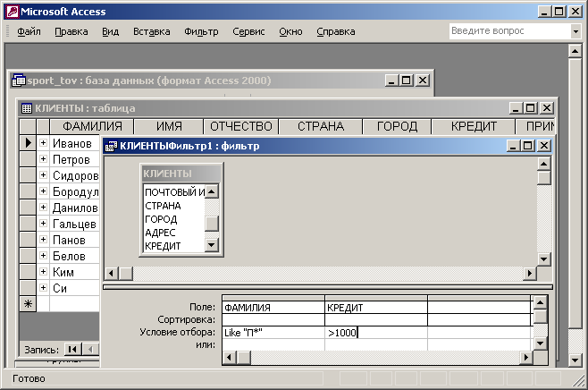Open the help question dropdown arrow

click(576, 31)
